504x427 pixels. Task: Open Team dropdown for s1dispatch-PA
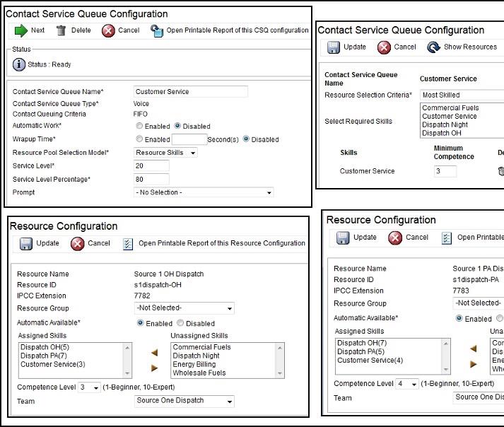tap(479, 397)
